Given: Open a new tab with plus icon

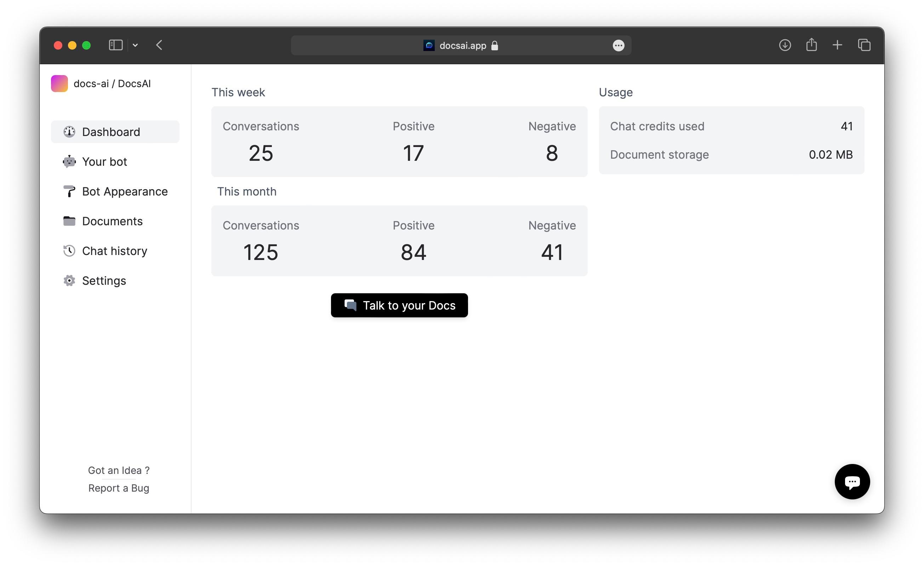Looking at the screenshot, I should tap(837, 45).
